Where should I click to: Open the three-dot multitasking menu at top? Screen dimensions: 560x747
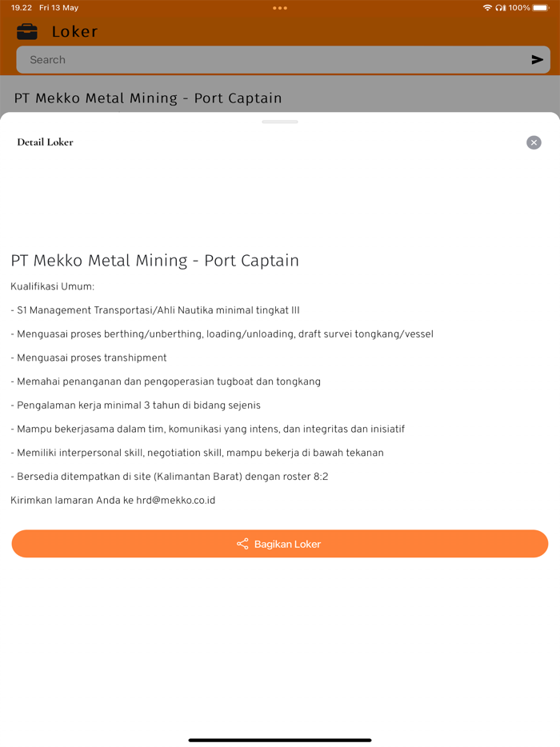tap(280, 8)
